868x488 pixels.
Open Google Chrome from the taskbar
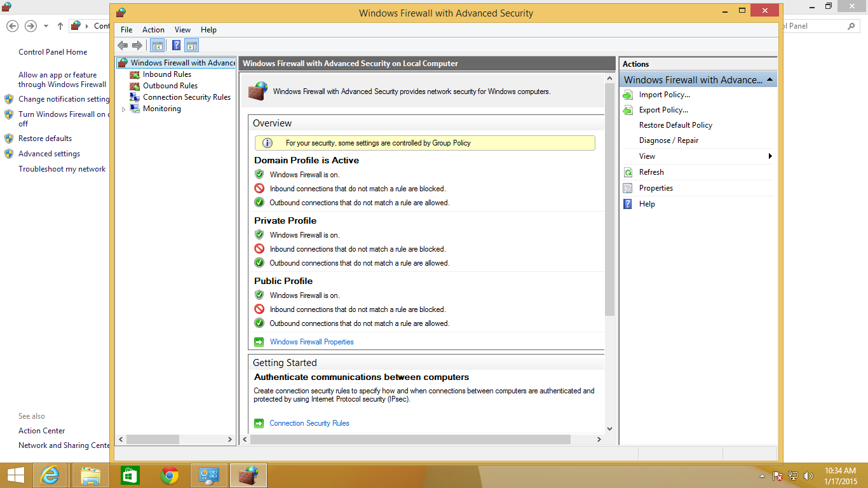[170, 475]
